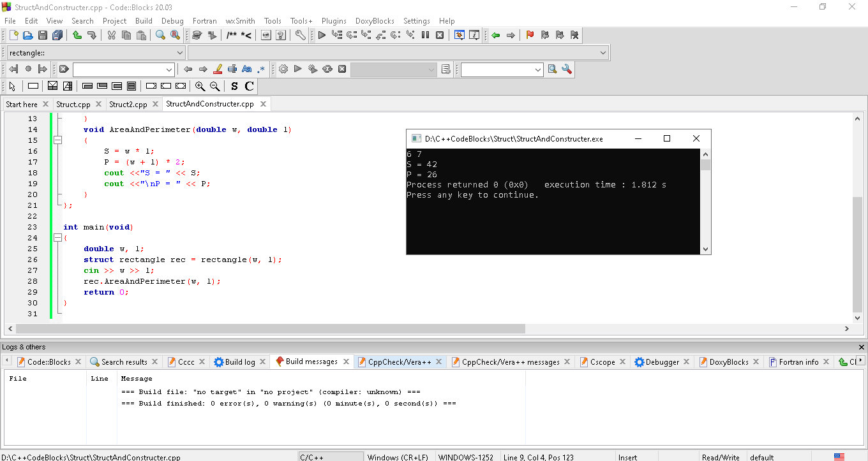
Task: Click the C/C++ highlighting selector in status bar
Action: [x=330, y=457]
